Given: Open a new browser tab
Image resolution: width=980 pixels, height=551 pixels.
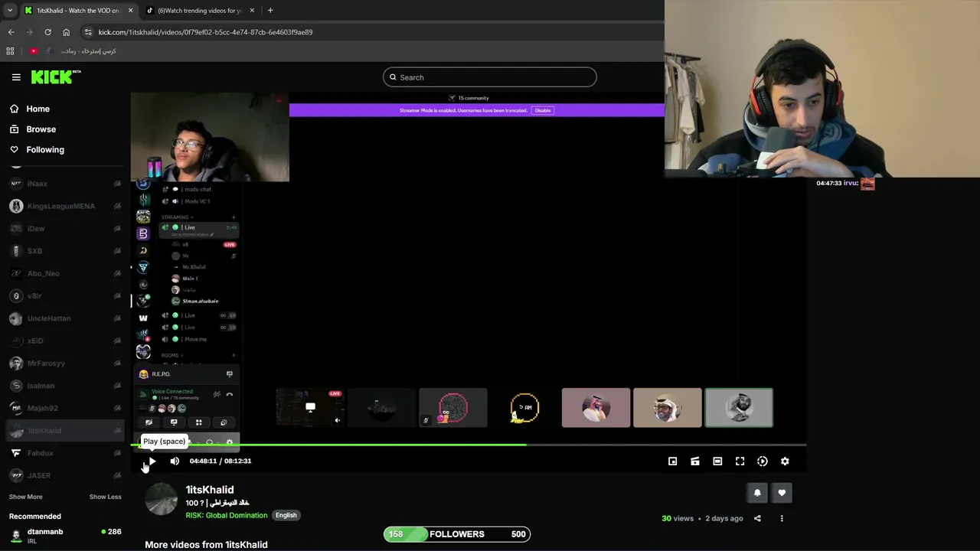Looking at the screenshot, I should (270, 11).
